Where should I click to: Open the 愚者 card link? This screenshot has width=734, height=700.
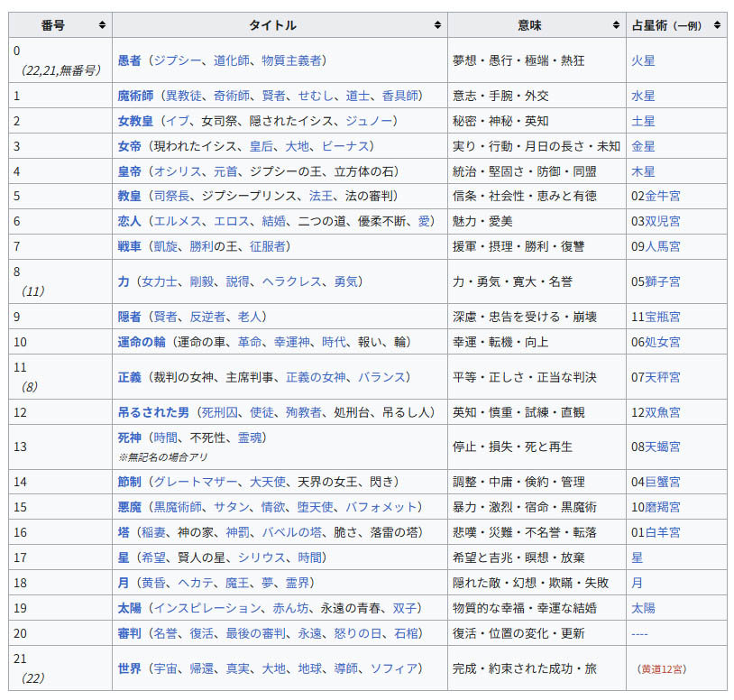point(130,60)
